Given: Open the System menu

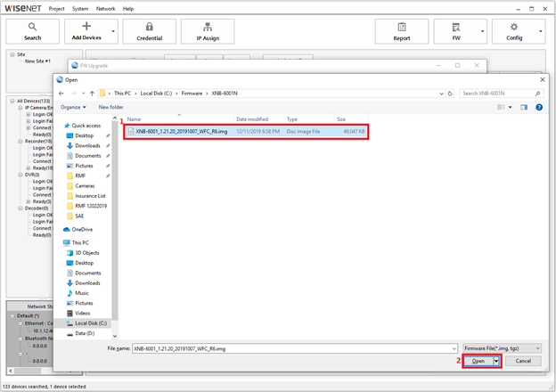Looking at the screenshot, I should click(x=80, y=9).
